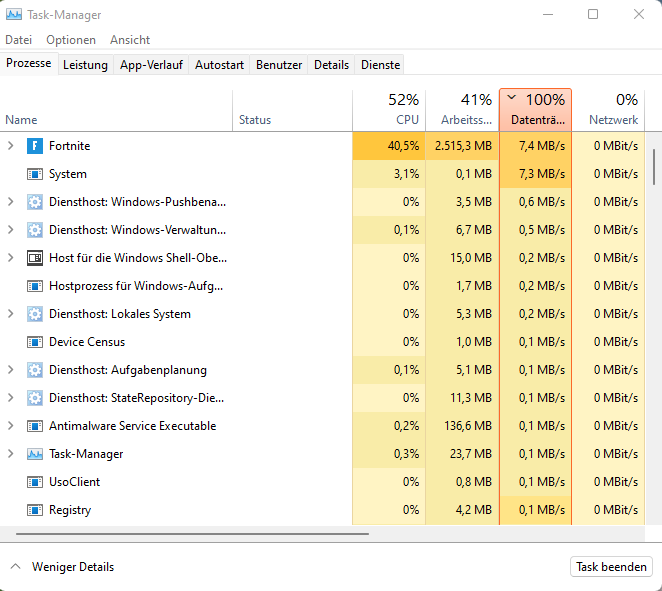Switch to the Dienste tab
The height and width of the screenshot is (591, 662).
click(380, 65)
